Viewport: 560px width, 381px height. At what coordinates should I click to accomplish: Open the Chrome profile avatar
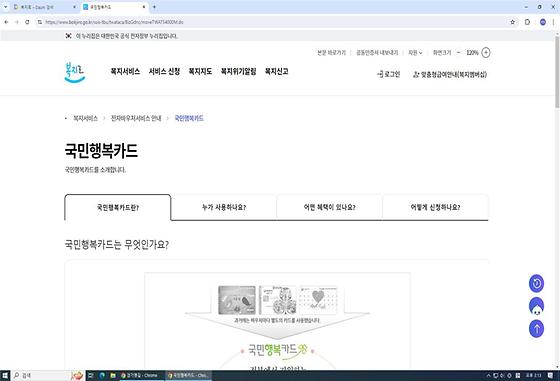pos(542,22)
